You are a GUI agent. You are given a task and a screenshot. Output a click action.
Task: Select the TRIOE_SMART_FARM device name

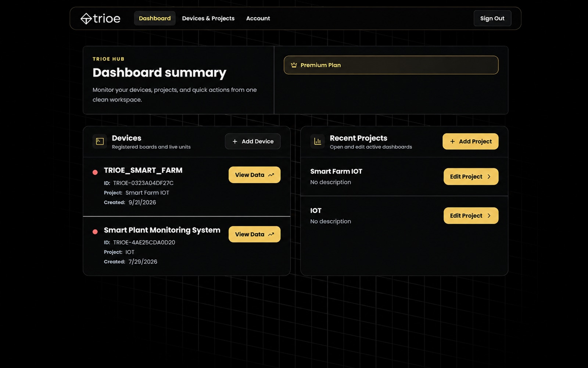click(143, 170)
